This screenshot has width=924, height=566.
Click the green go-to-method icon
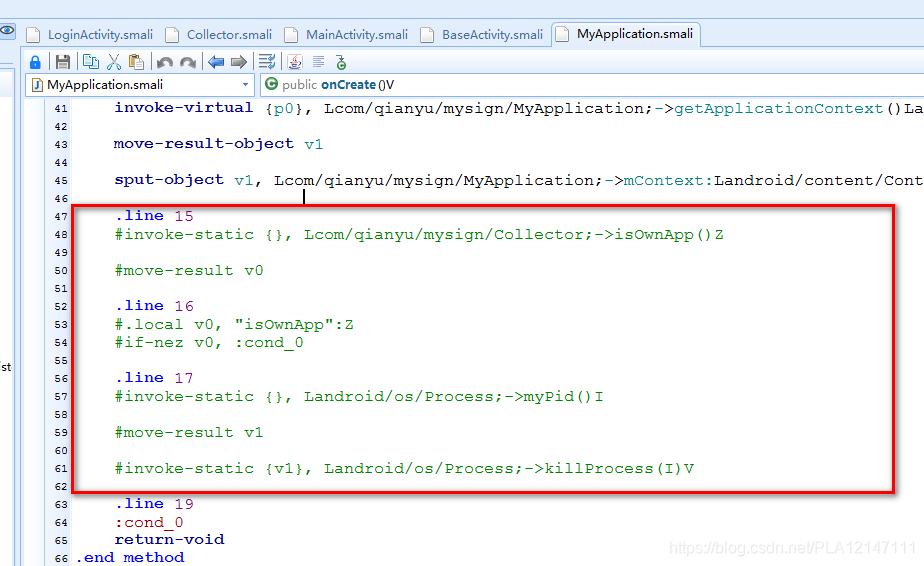click(x=341, y=62)
